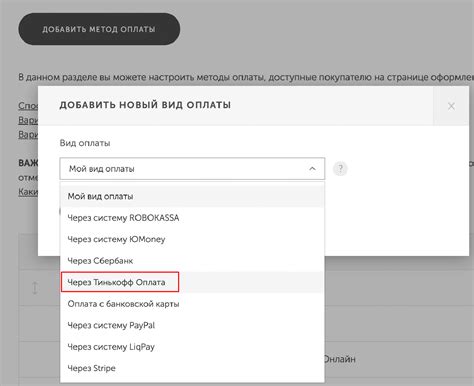
Task: Click the drag-reorder arrows icon in table row
Action: [x=35, y=288]
